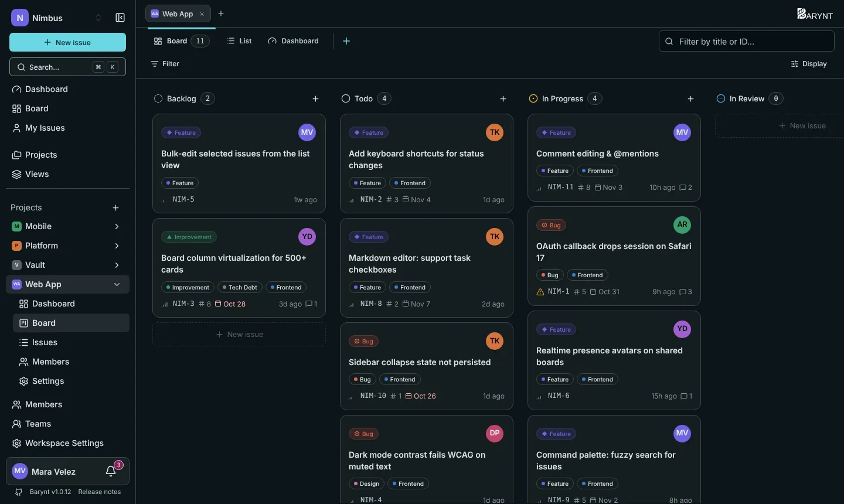844x504 pixels.
Task: Open Issues under Web App
Action: pos(71,342)
